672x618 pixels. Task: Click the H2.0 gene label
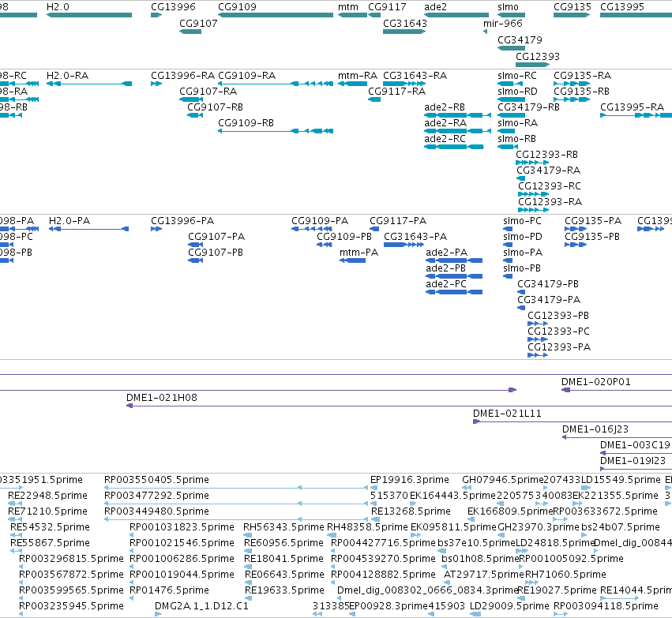click(x=58, y=7)
